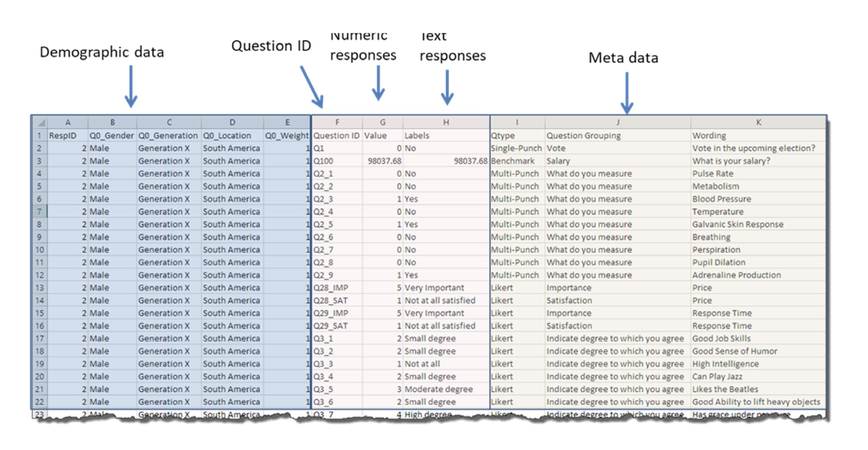Select the Q100 question ID cell

[x=337, y=161]
